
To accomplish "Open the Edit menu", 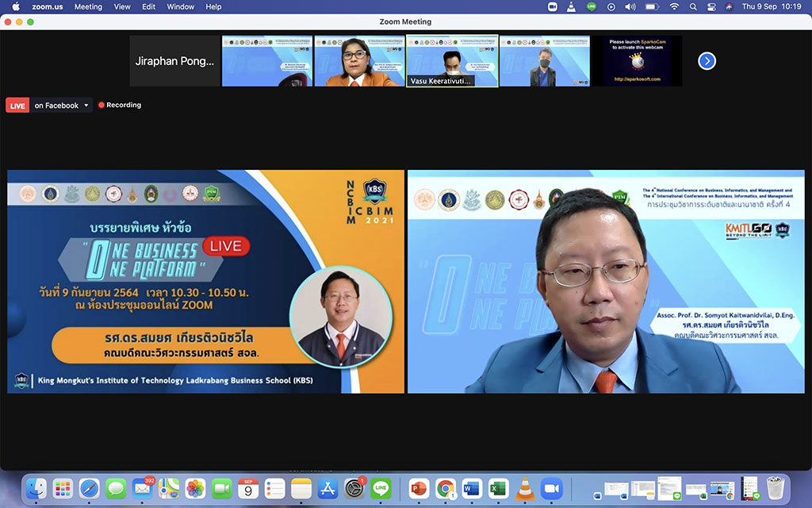I will pyautogui.click(x=148, y=6).
